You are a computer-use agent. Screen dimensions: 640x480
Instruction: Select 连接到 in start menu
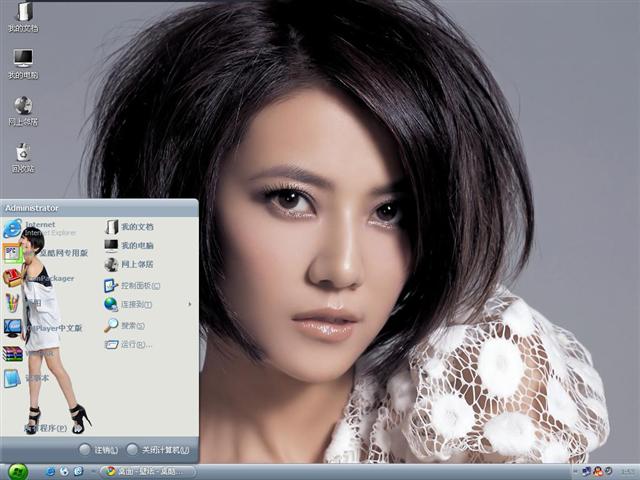[128, 304]
